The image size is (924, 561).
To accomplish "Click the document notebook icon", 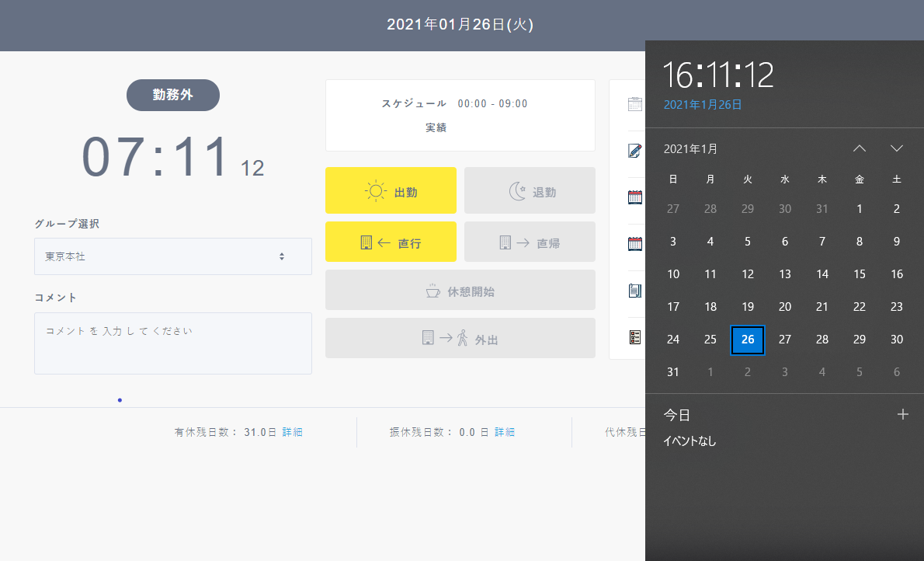I will [x=634, y=291].
